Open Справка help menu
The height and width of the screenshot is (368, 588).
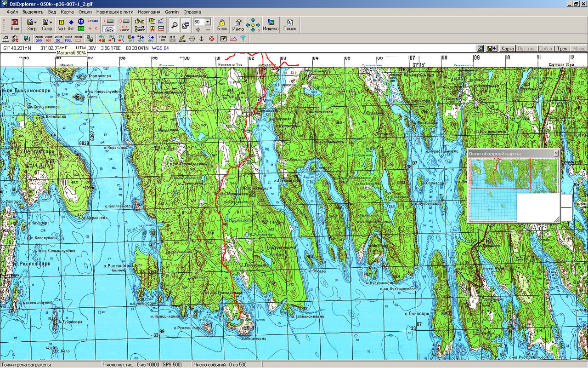192,11
